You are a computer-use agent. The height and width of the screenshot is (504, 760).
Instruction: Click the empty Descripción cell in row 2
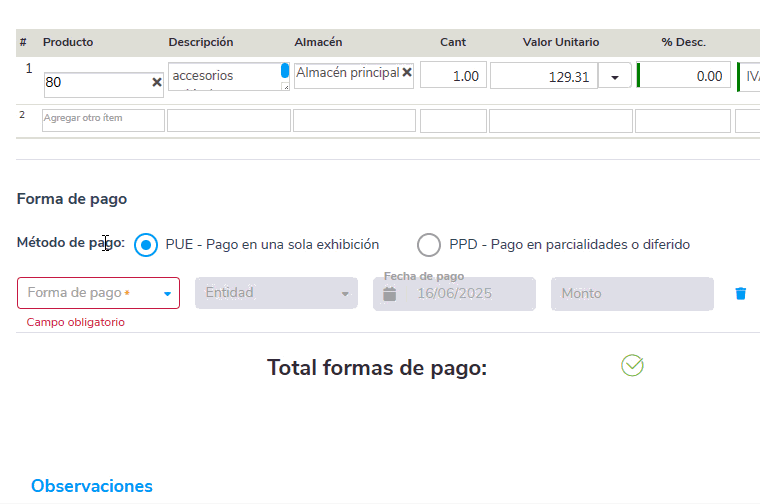coord(228,120)
